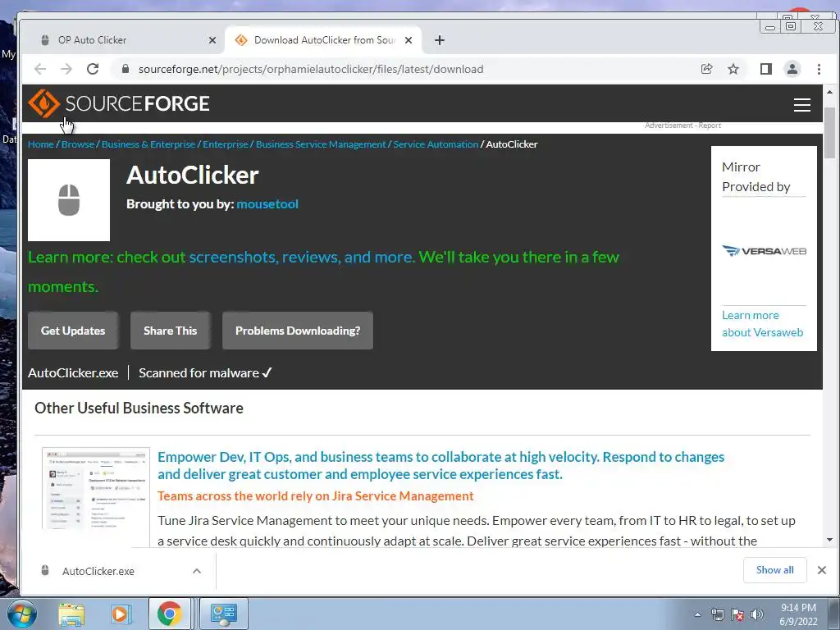Screen dimensions: 840x630
Task: Close the downloads bar
Action: click(x=822, y=570)
